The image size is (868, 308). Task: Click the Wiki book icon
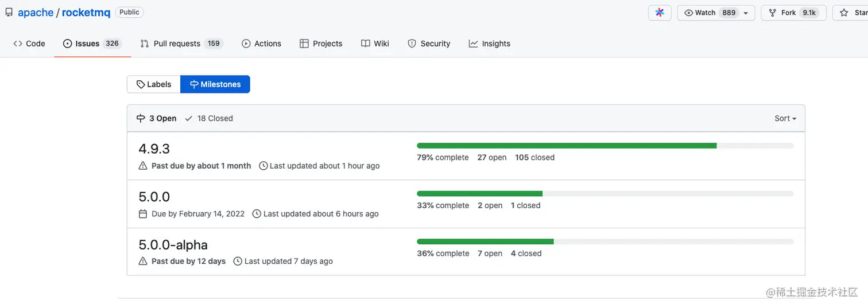tap(366, 44)
